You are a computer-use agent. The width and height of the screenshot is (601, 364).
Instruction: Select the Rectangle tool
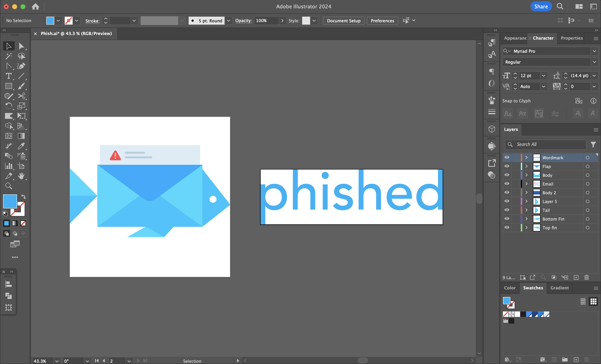click(x=9, y=86)
